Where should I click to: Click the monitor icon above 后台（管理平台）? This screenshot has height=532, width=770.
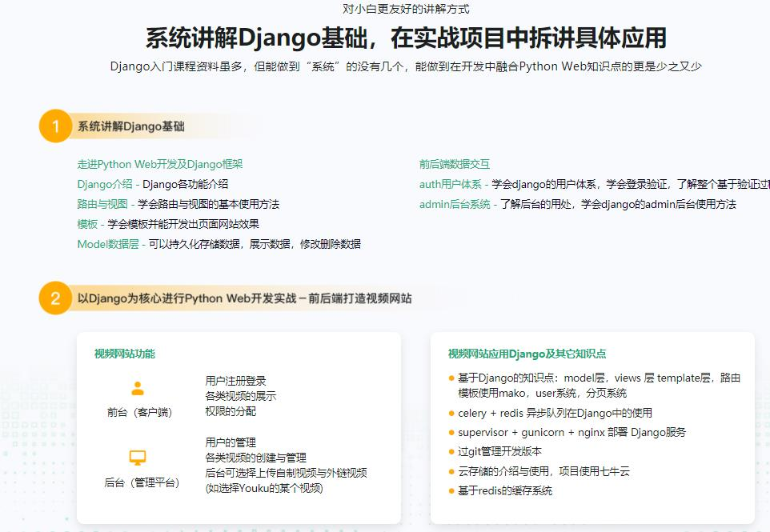pos(138,458)
